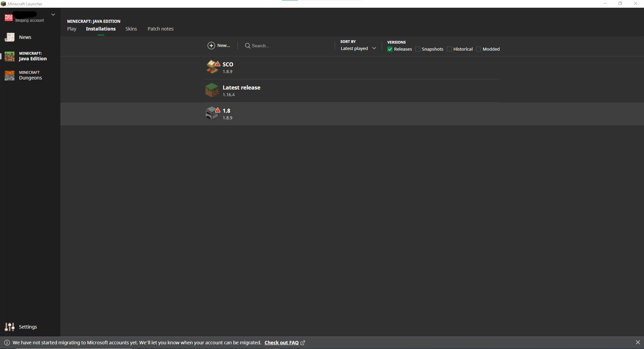Enable the Modded versions checkbox

478,49
